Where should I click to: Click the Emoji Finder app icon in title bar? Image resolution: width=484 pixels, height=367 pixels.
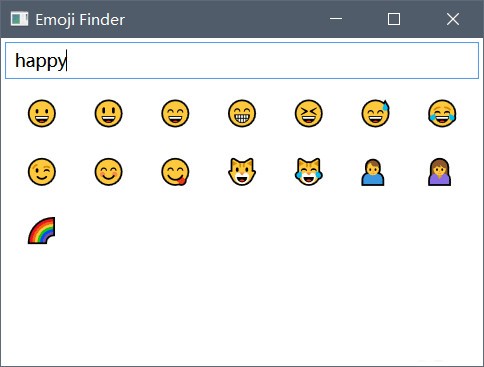19,19
